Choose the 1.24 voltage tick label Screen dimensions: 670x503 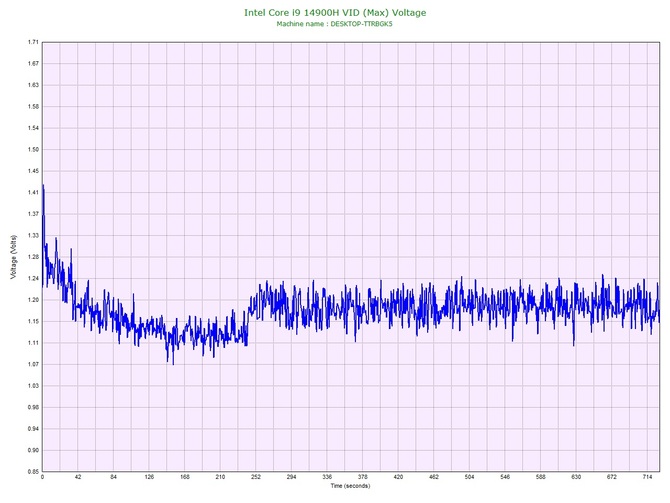[x=33, y=279]
